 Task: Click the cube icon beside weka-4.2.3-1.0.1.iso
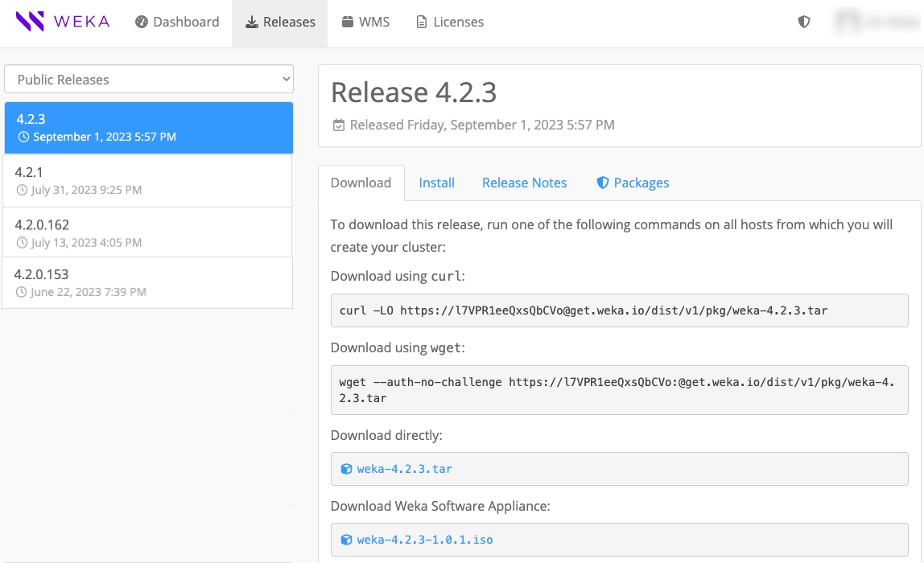coord(346,540)
